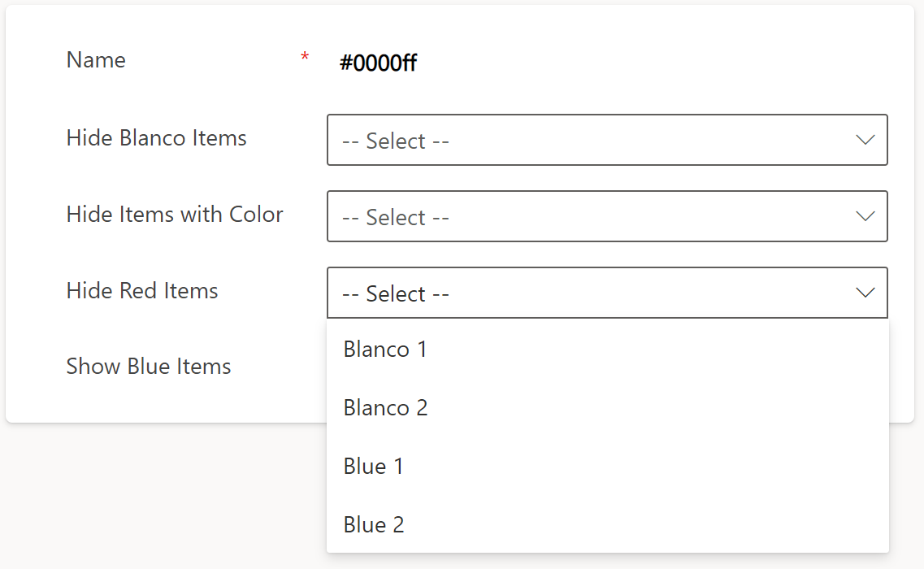Collapse the Hide Red Items dropdown
The height and width of the screenshot is (569, 924).
(x=607, y=293)
